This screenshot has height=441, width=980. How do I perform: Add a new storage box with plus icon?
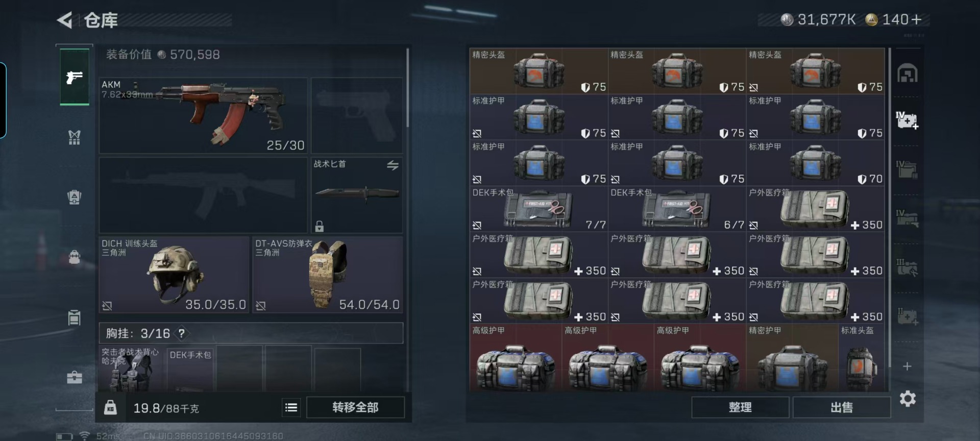[907, 366]
